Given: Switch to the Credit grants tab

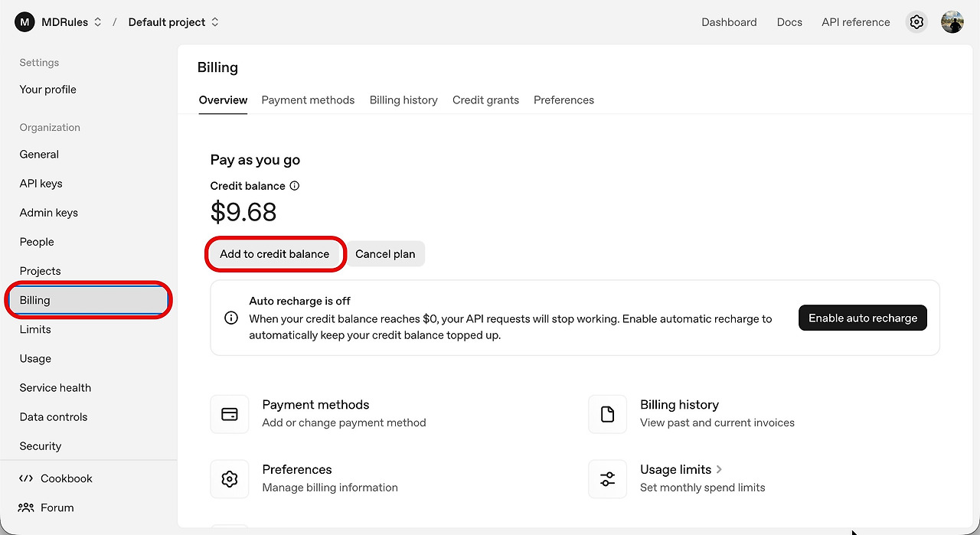Looking at the screenshot, I should [485, 100].
